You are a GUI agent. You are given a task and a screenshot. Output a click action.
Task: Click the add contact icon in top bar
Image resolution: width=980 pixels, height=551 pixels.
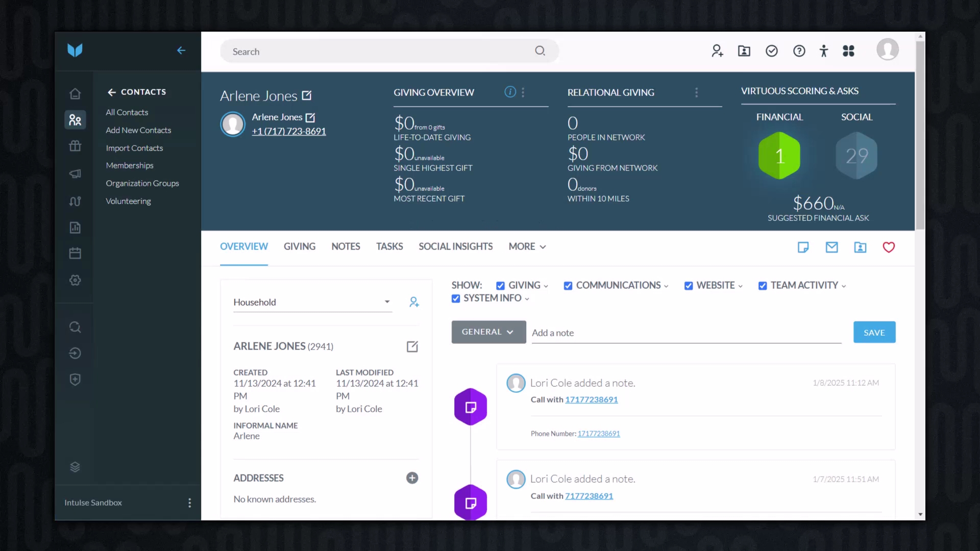717,51
